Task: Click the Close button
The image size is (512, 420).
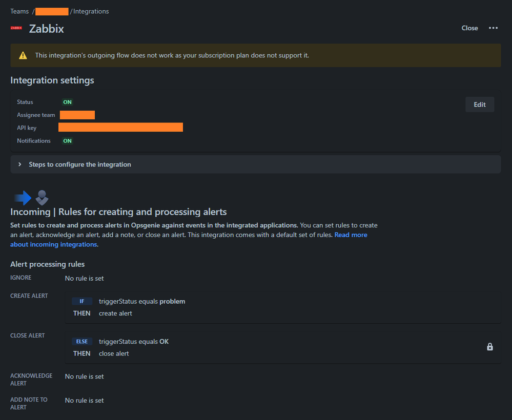Action: (469, 28)
